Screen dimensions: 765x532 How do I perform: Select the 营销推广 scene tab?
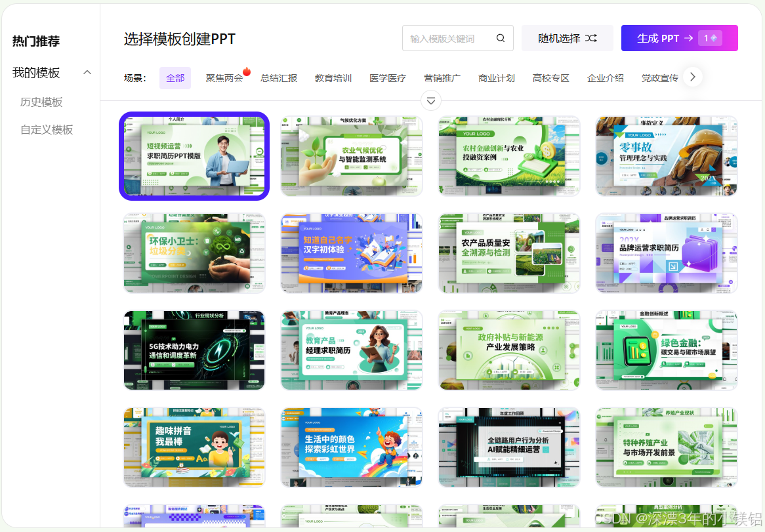442,78
